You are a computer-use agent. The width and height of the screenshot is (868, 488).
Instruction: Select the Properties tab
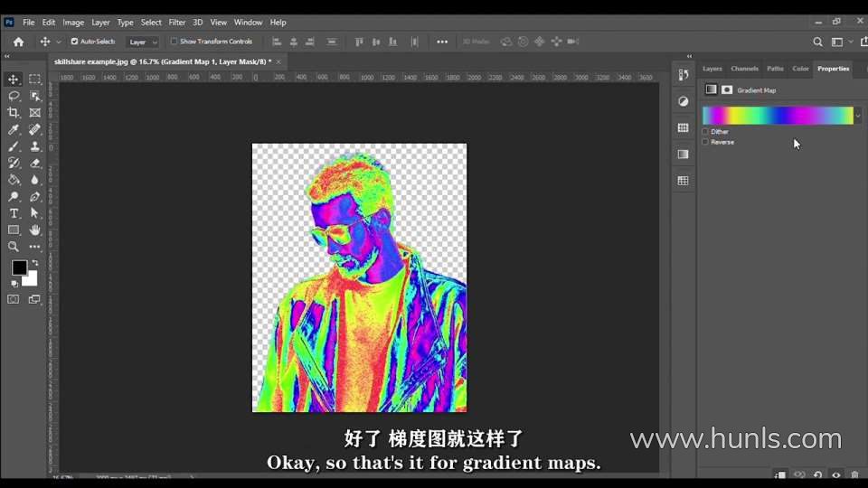(x=833, y=69)
